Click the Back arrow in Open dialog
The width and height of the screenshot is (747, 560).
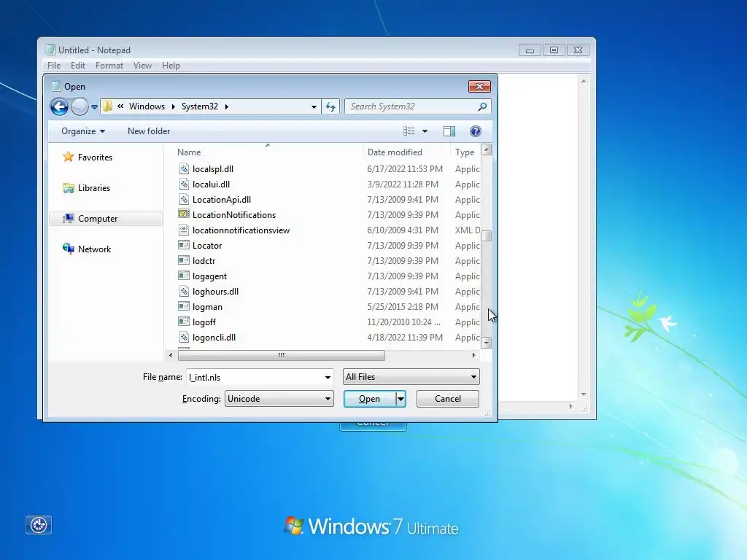tap(59, 106)
